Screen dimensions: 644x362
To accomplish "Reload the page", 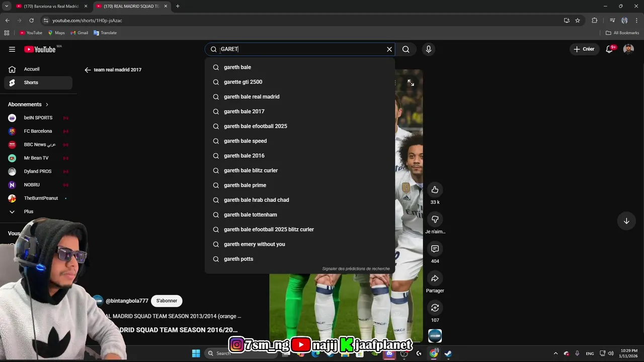I will [31, 21].
